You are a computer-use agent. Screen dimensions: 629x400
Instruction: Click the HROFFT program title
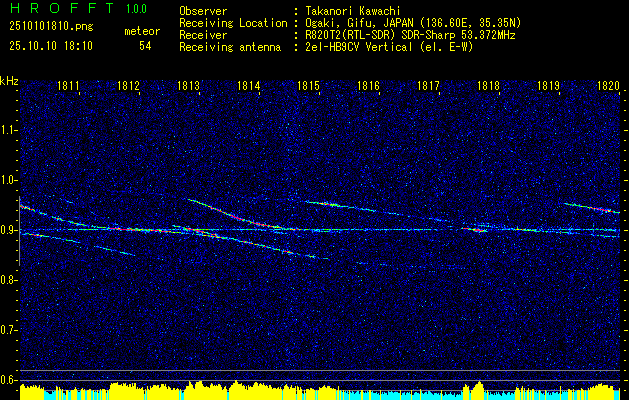pos(63,8)
